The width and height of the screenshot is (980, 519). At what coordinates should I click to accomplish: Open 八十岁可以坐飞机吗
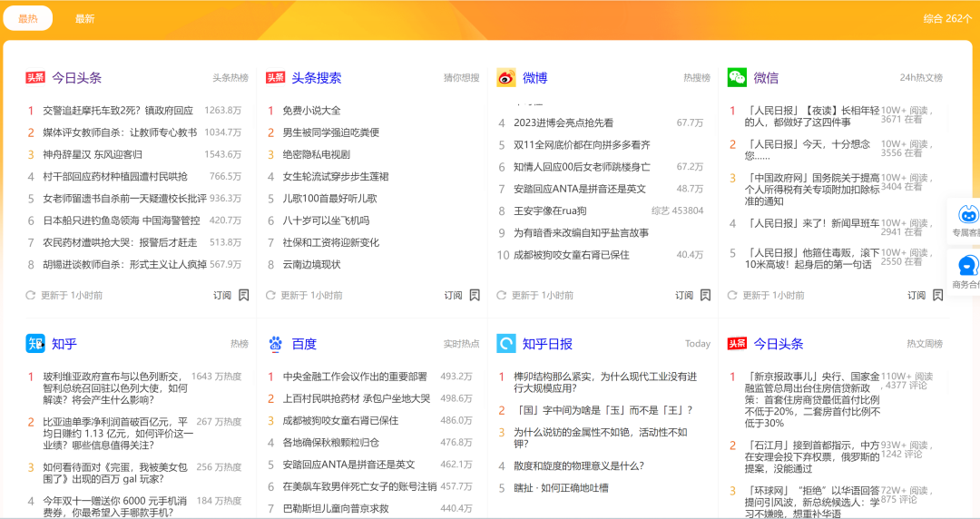(327, 220)
